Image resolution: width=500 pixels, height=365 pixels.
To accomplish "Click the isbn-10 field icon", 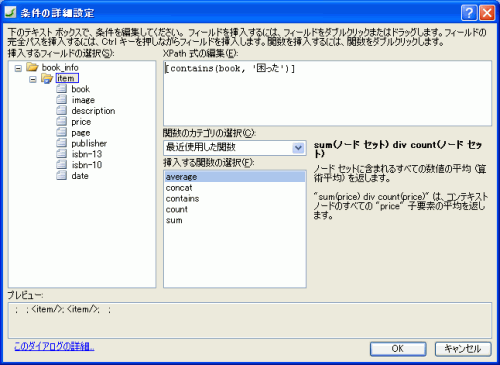I will [x=62, y=164].
